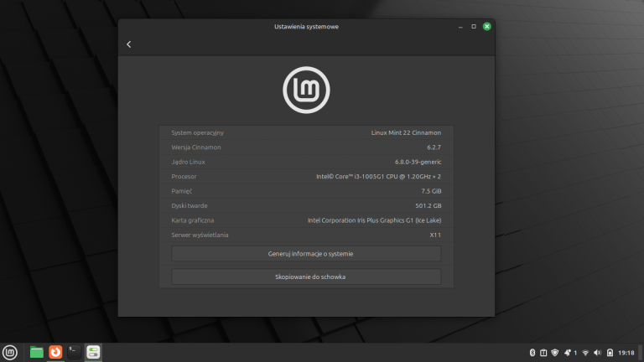
Task: Select display server value X11
Action: [435, 235]
